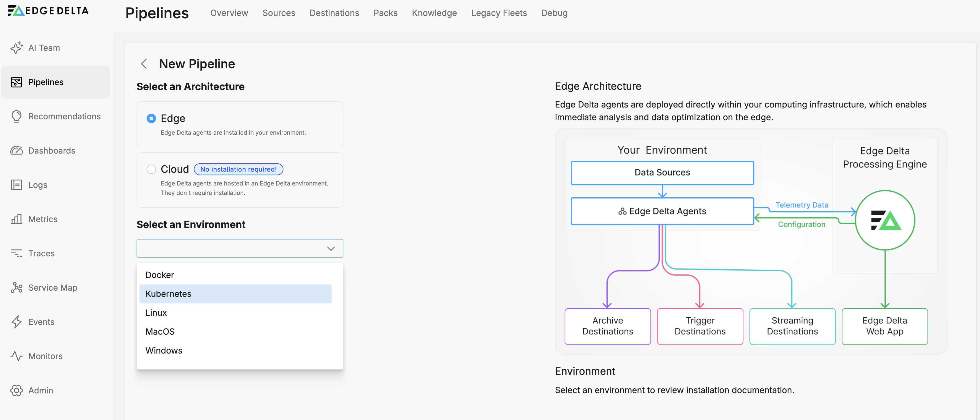Select the Cloud architecture radio button
Screen dimensions: 980x420
coord(151,169)
